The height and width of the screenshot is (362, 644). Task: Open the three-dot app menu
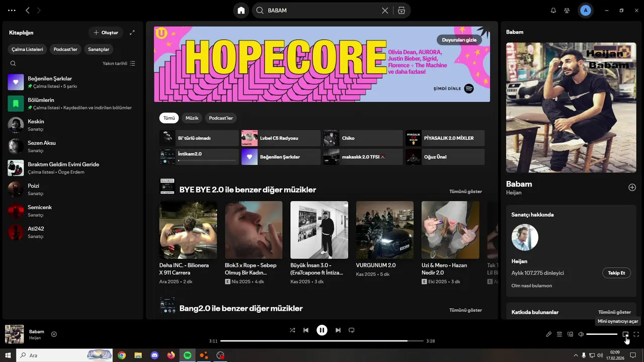[x=12, y=10]
